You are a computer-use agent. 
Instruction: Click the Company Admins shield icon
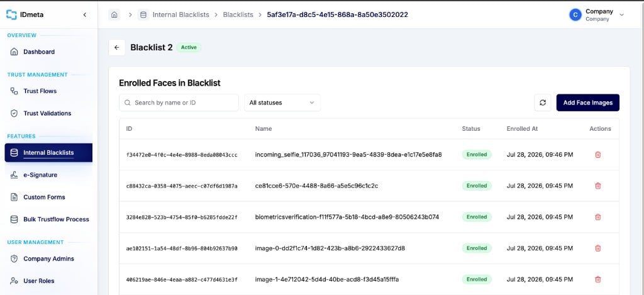point(14,259)
